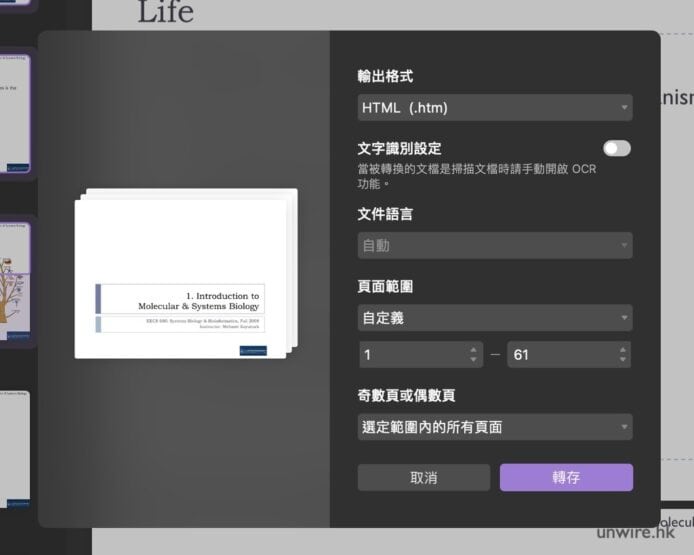This screenshot has width=694, height=555.
Task: Click the end page number field showing 61
Action: pyautogui.click(x=560, y=355)
